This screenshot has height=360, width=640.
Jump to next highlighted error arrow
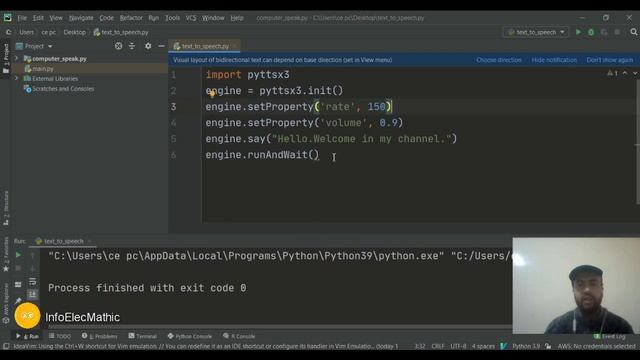[x=635, y=73]
